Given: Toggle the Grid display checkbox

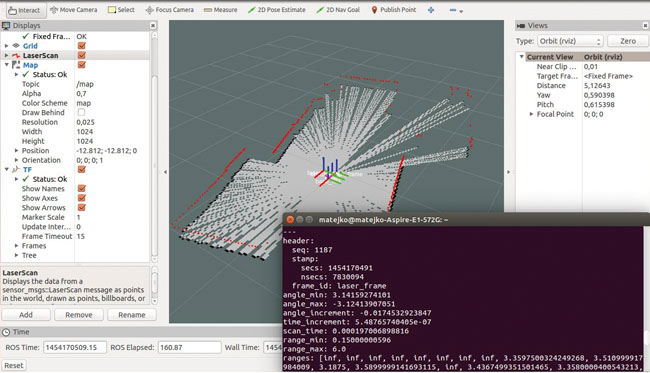Looking at the screenshot, I should pyautogui.click(x=82, y=46).
